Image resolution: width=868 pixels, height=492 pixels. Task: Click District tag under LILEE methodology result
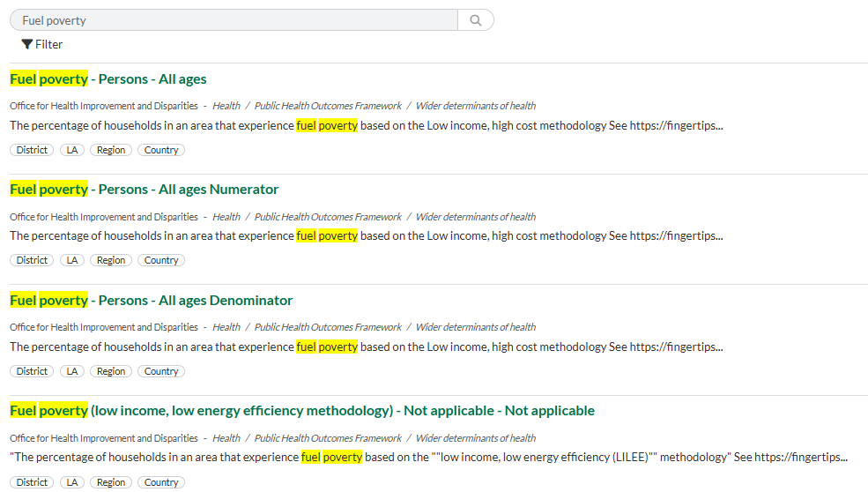tap(32, 482)
